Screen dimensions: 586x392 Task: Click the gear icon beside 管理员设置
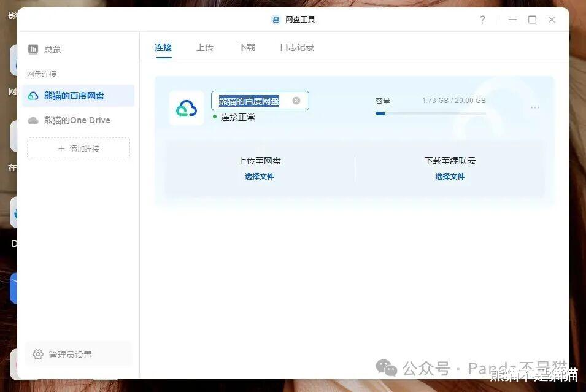(x=38, y=354)
